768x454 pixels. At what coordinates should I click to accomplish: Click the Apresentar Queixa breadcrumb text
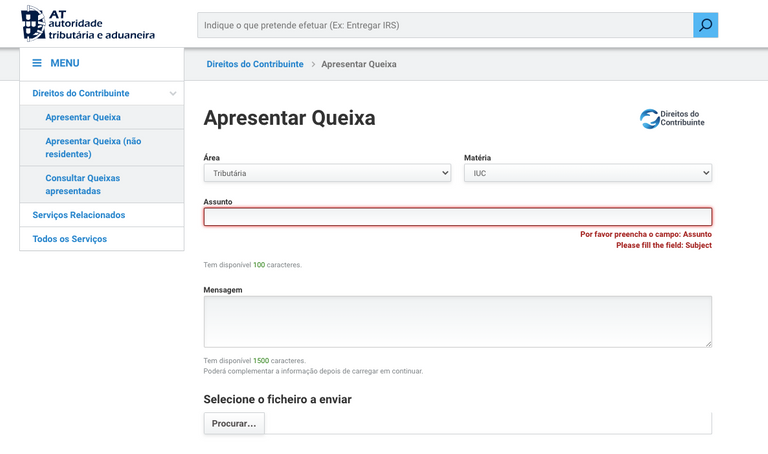point(359,64)
